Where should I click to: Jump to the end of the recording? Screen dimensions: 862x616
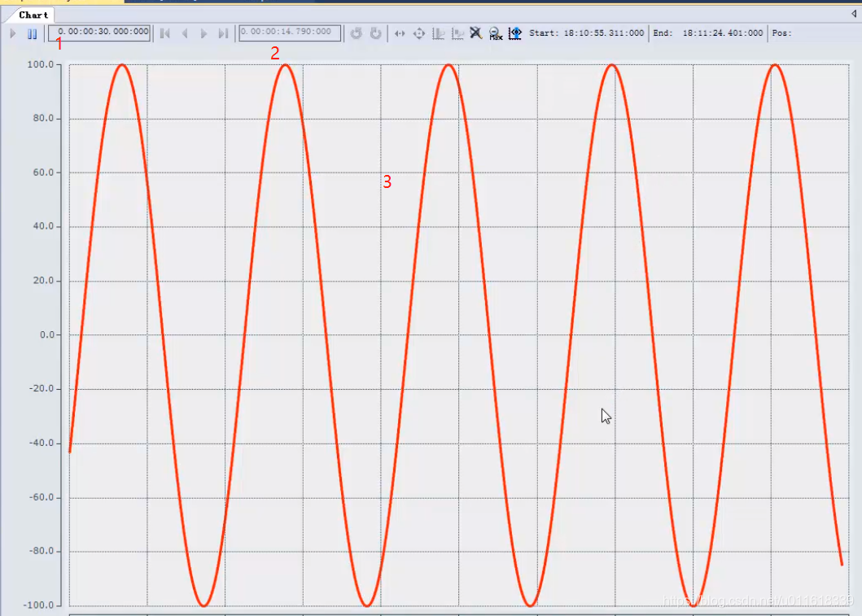223,33
